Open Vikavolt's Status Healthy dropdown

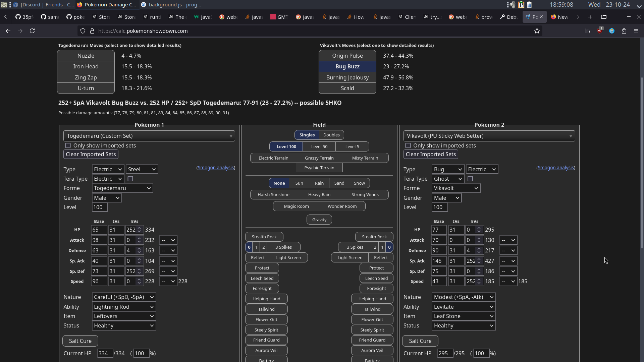pos(464,325)
